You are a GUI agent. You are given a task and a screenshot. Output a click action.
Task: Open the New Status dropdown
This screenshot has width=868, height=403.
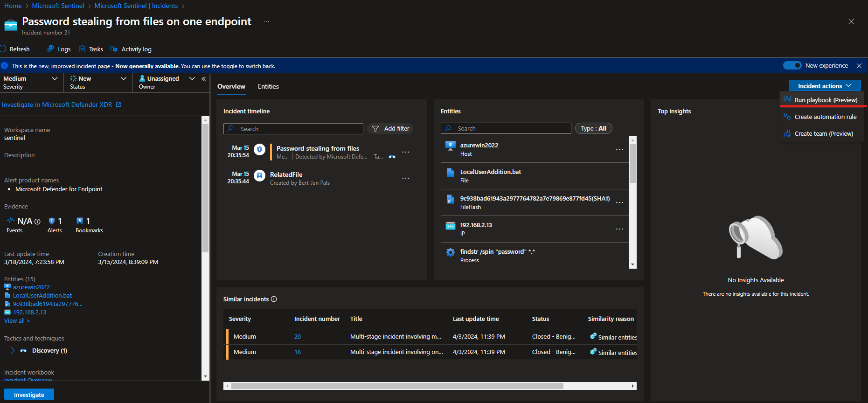(98, 82)
